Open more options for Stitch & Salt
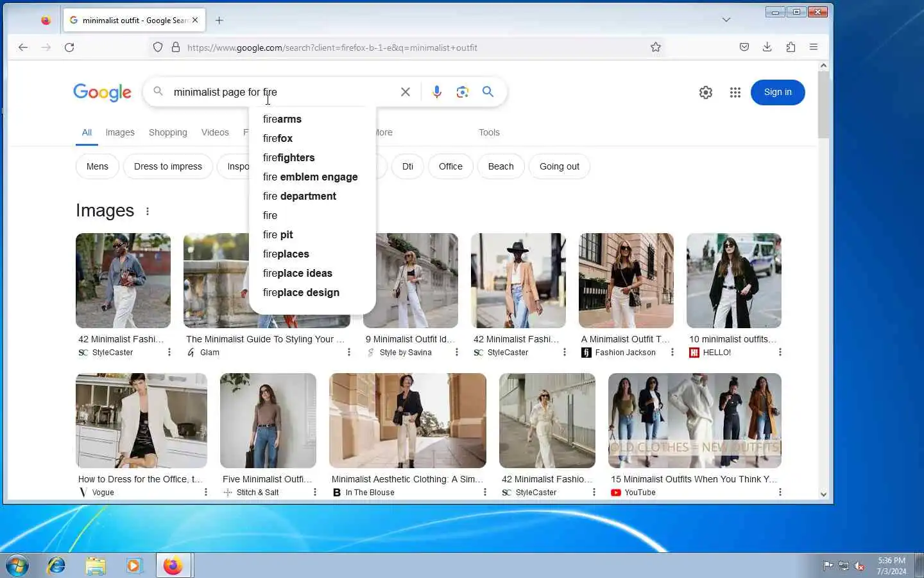The height and width of the screenshot is (578, 924). [x=315, y=492]
